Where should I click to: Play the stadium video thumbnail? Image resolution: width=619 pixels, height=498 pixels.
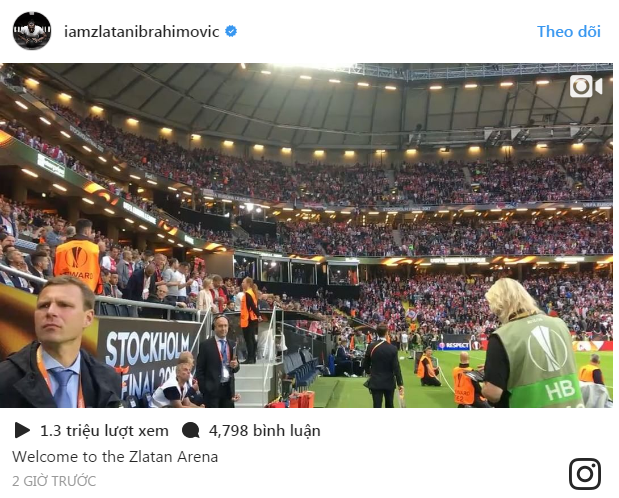[x=306, y=235]
